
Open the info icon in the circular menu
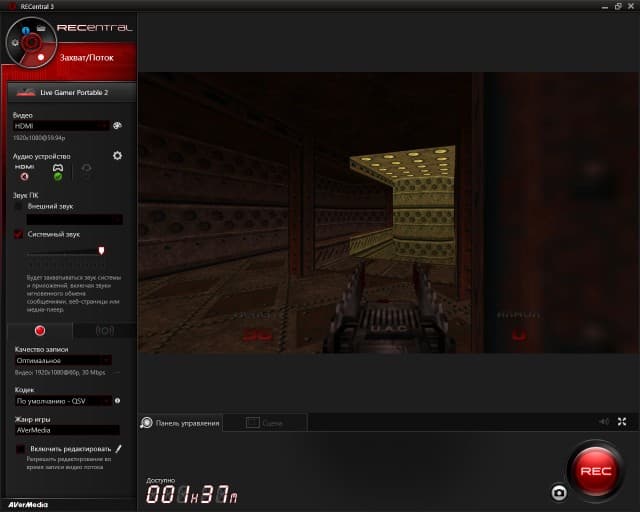[26, 30]
